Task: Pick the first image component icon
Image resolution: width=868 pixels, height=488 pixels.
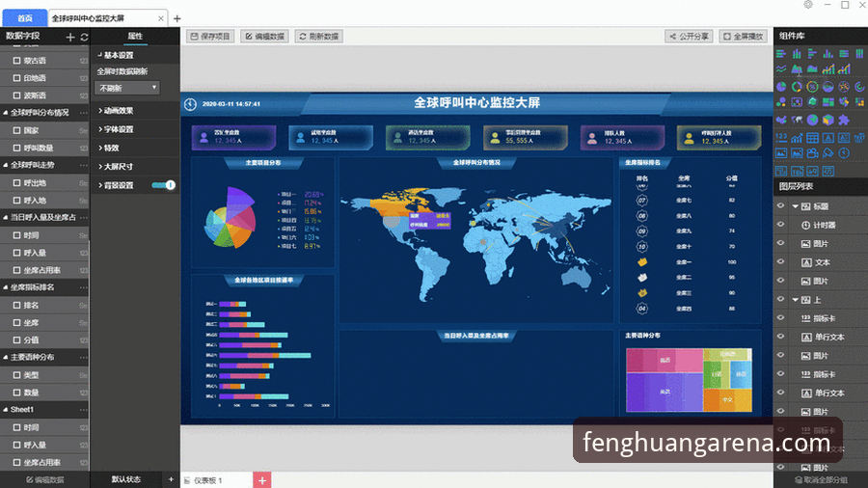Action: click(x=781, y=152)
